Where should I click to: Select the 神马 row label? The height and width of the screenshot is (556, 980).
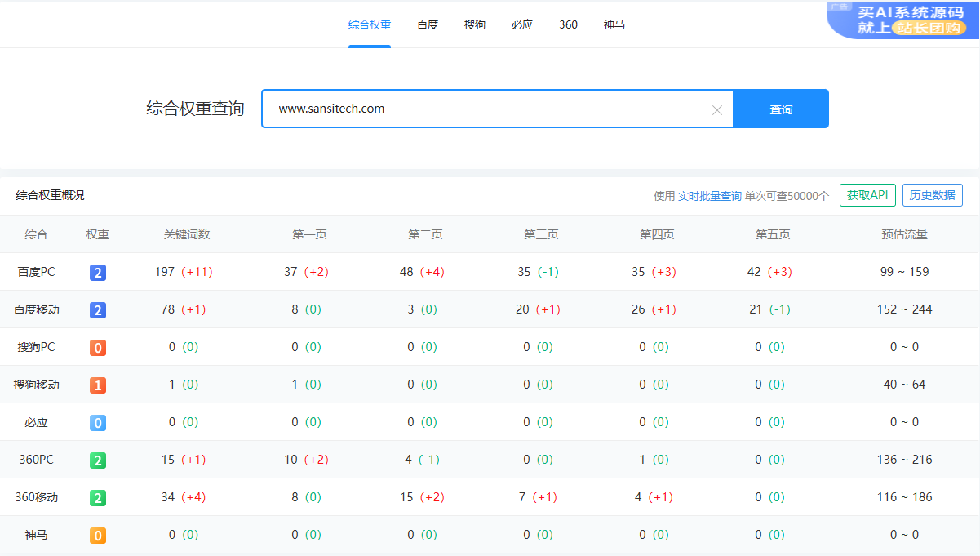point(36,535)
